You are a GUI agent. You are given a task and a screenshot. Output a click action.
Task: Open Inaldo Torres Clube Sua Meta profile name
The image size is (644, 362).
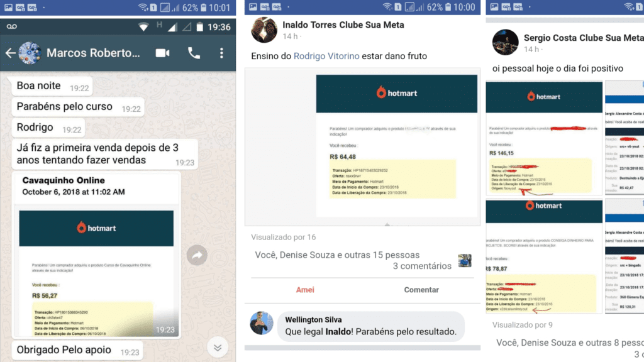pos(343,25)
